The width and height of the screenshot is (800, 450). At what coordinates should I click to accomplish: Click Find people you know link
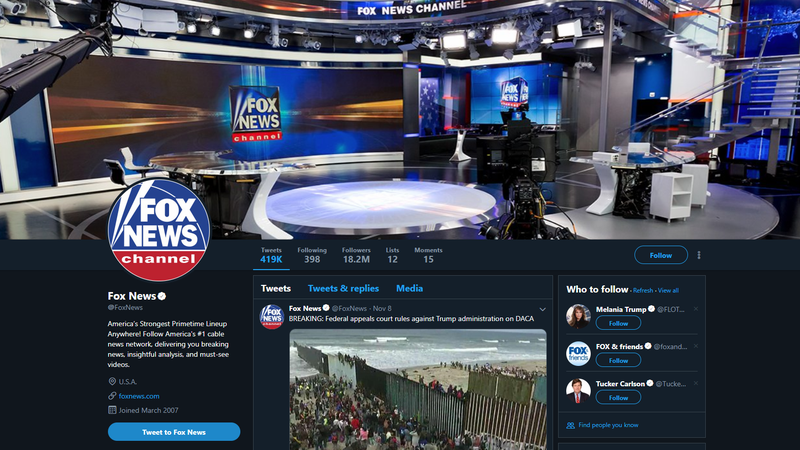608,425
